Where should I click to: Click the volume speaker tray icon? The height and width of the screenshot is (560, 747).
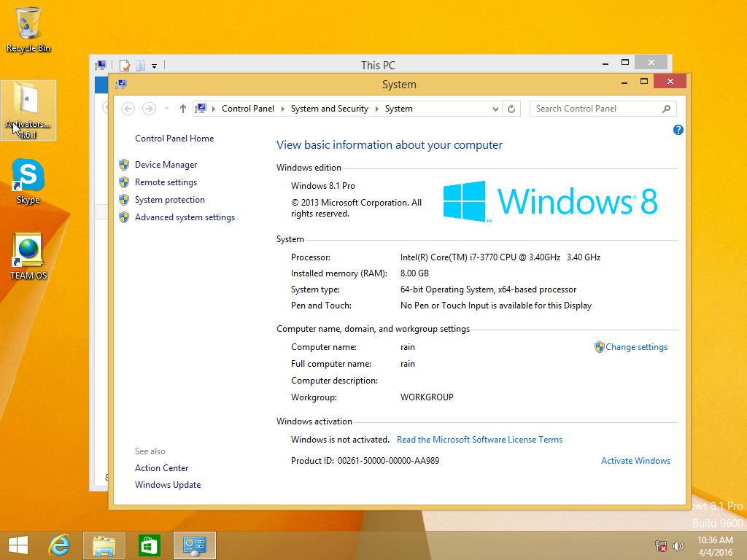click(x=678, y=545)
